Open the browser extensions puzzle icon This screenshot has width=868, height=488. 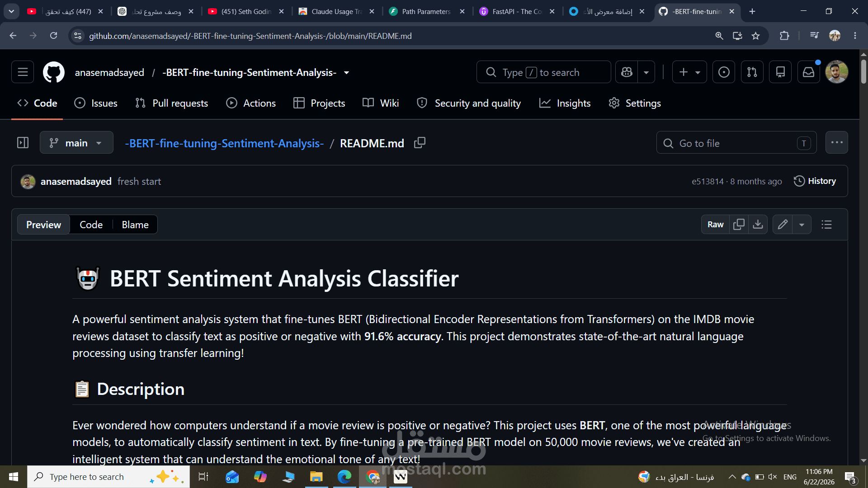(784, 36)
